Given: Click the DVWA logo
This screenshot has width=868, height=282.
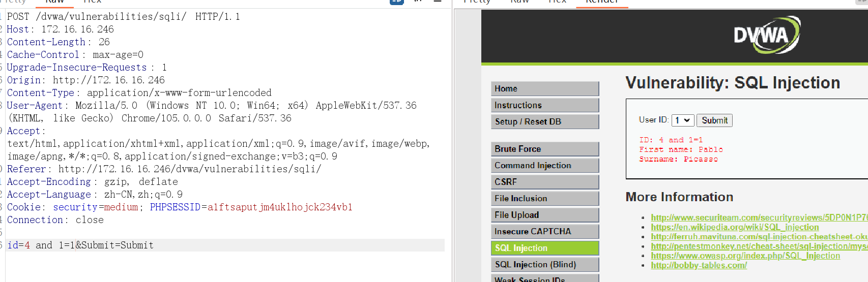Looking at the screenshot, I should (767, 35).
